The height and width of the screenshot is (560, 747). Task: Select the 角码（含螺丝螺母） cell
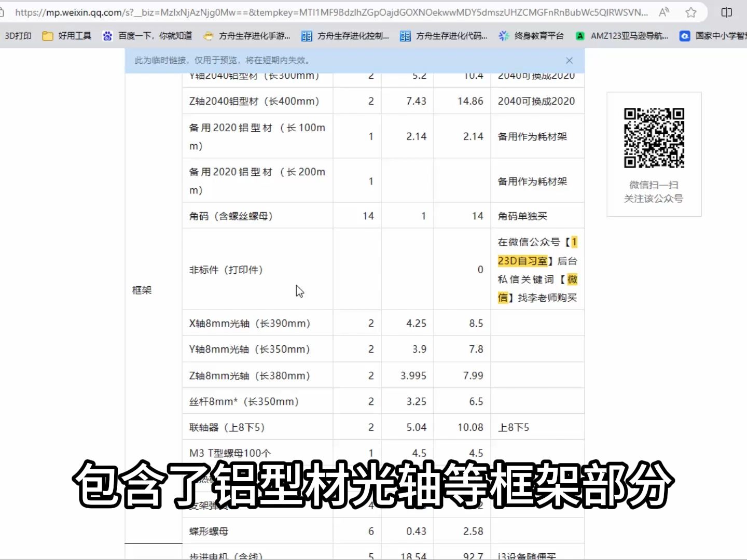coord(257,216)
